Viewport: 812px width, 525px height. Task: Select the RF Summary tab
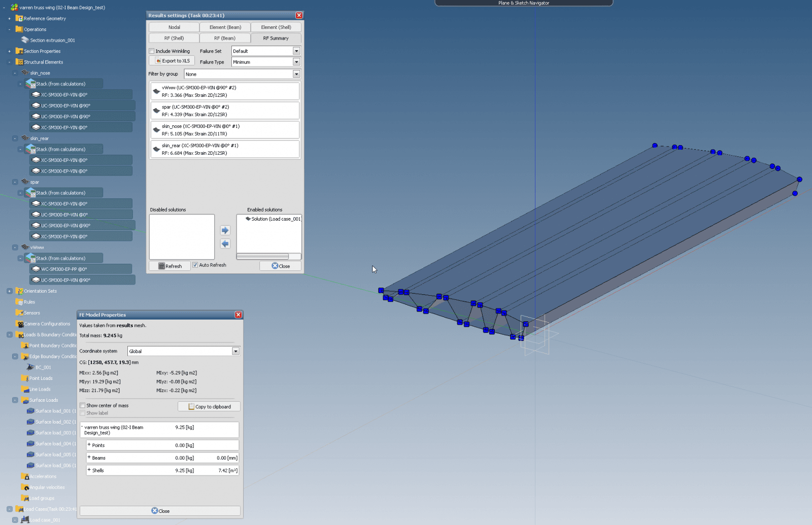pyautogui.click(x=276, y=38)
